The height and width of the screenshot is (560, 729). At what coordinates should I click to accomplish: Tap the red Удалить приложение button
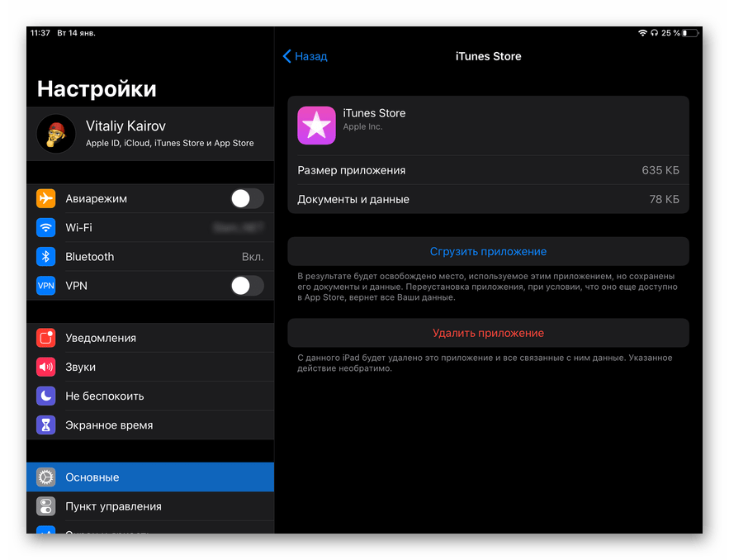[x=488, y=333]
